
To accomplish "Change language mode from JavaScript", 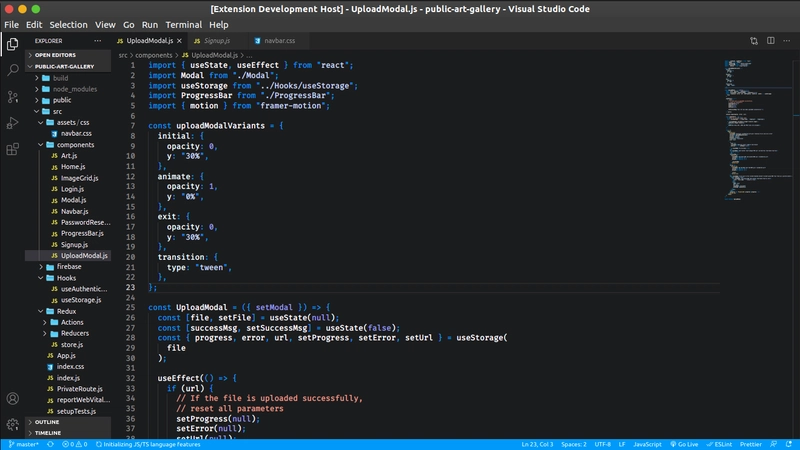I will click(647, 444).
